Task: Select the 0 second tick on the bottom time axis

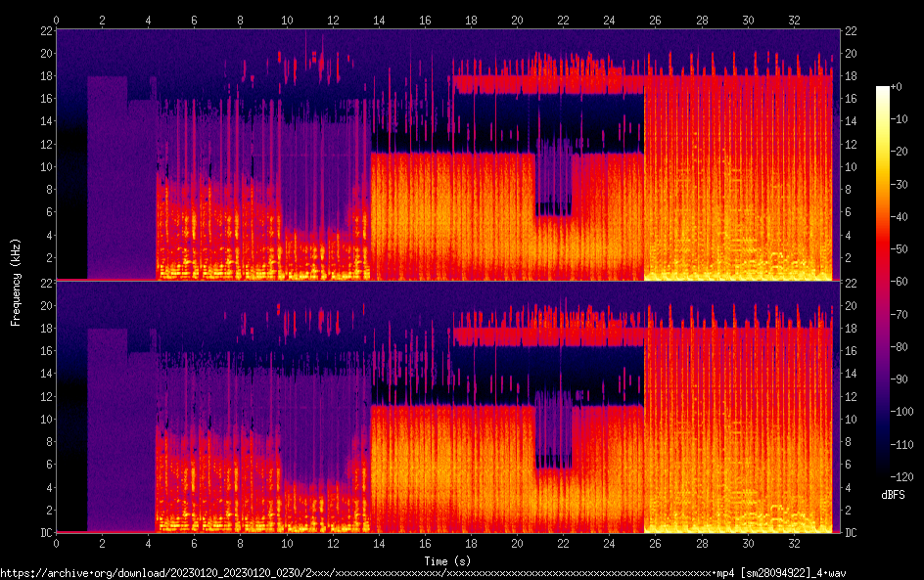Action: pyautogui.click(x=57, y=543)
